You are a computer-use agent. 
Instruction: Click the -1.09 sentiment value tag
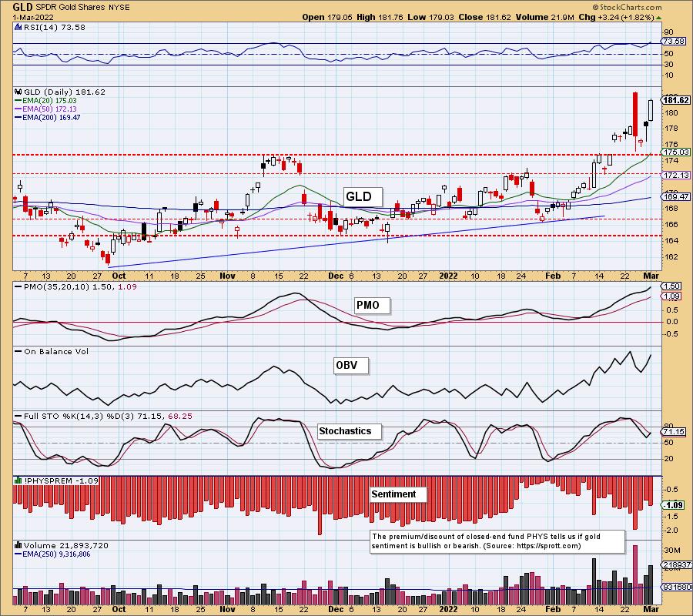point(673,505)
